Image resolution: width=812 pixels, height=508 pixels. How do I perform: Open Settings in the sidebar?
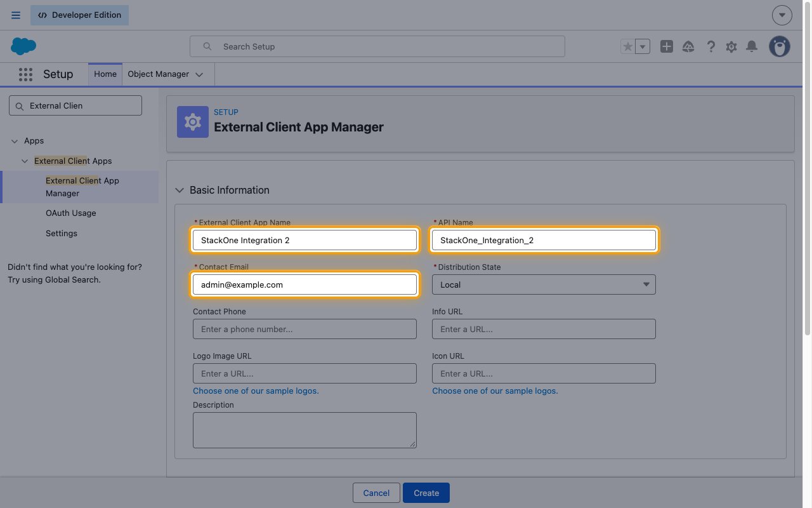coord(62,234)
